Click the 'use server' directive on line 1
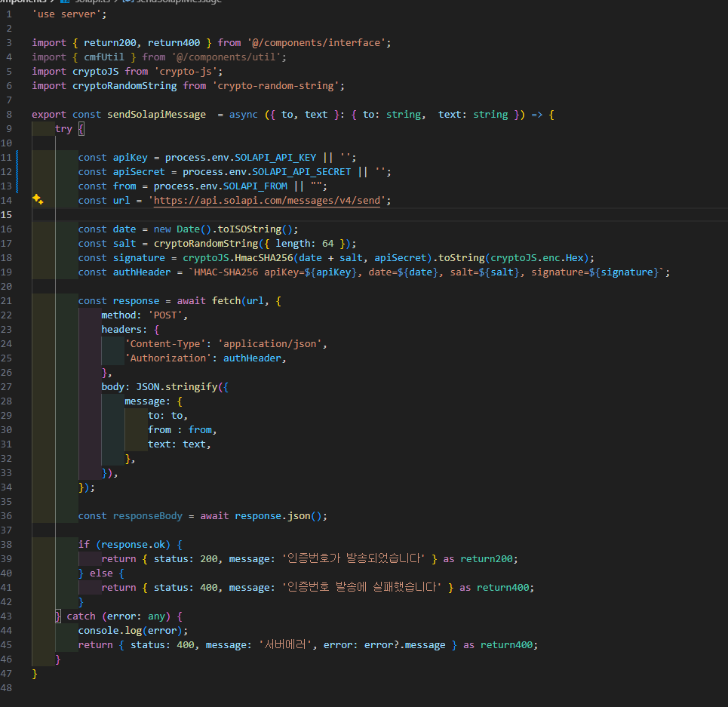 [66, 14]
